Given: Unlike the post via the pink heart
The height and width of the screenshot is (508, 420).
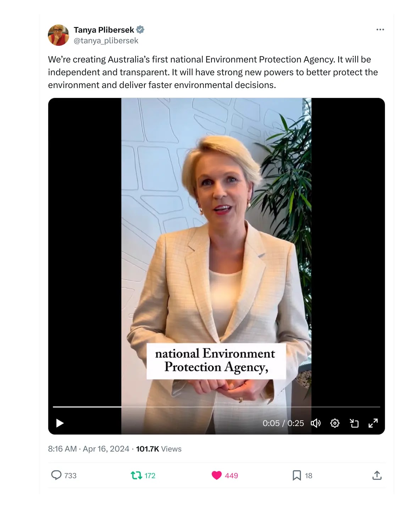Looking at the screenshot, I should point(217,475).
